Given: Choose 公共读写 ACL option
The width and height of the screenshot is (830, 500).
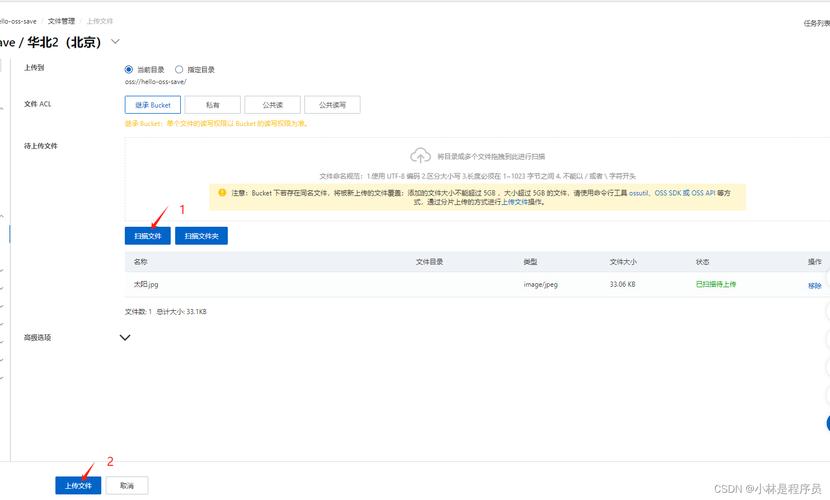Looking at the screenshot, I should coord(332,105).
